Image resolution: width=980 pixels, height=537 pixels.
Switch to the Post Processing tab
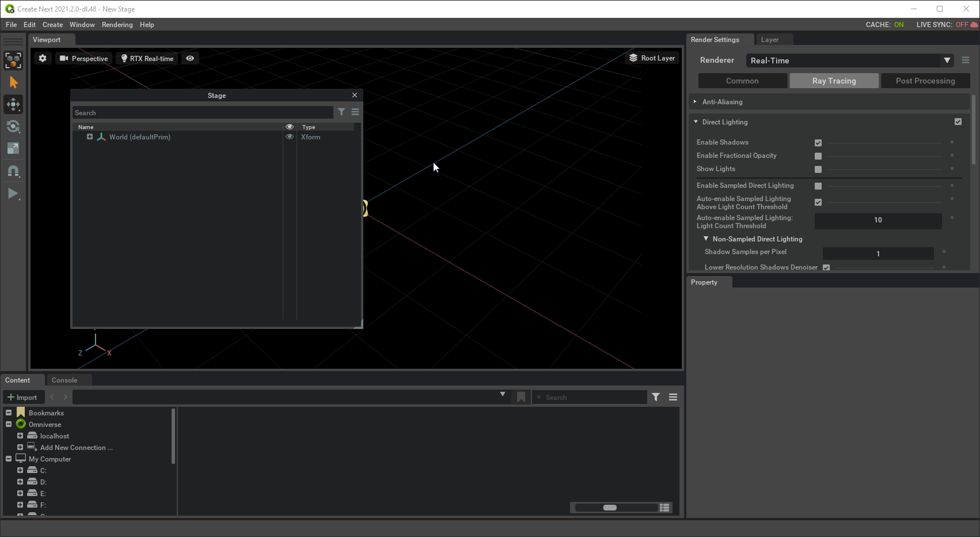point(925,81)
